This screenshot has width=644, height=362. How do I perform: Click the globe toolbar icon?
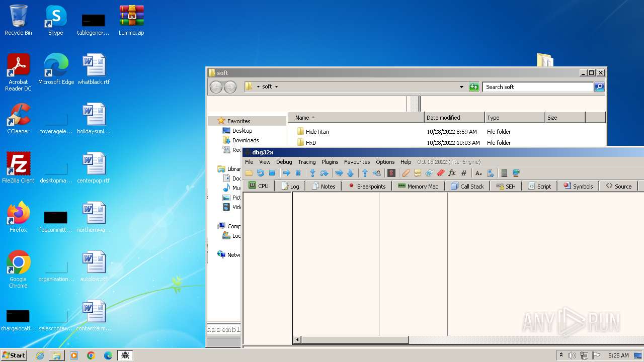516,173
